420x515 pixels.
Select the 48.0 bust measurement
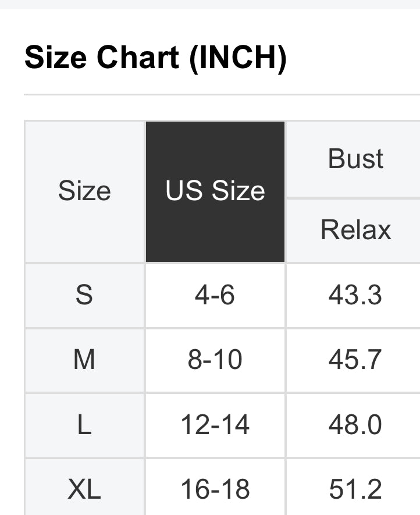tap(355, 425)
